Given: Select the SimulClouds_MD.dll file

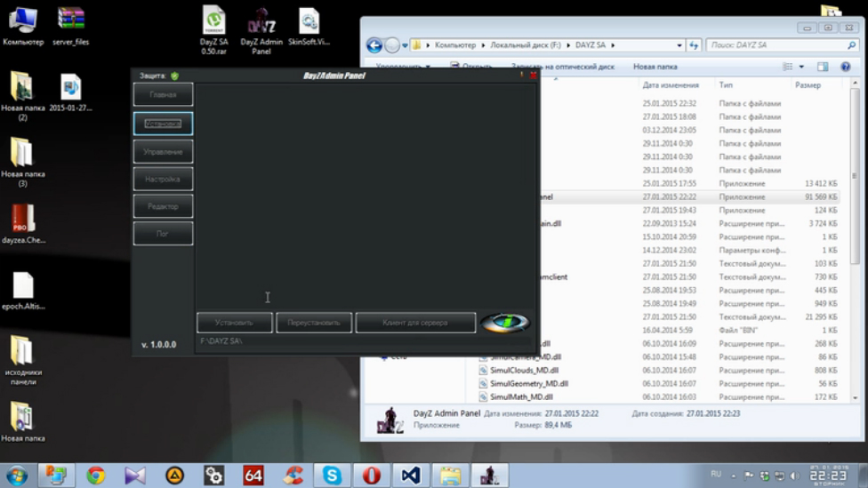Looking at the screenshot, I should point(524,370).
